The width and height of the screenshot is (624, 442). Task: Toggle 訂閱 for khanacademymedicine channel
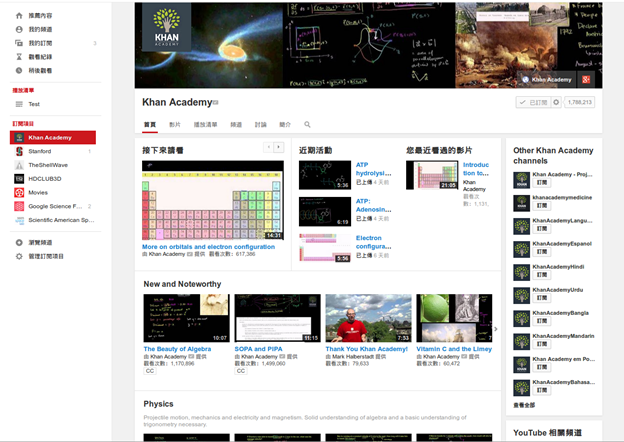point(543,208)
